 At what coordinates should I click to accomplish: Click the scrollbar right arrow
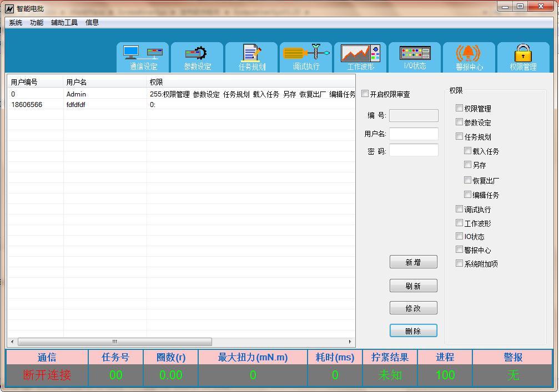tap(350, 342)
